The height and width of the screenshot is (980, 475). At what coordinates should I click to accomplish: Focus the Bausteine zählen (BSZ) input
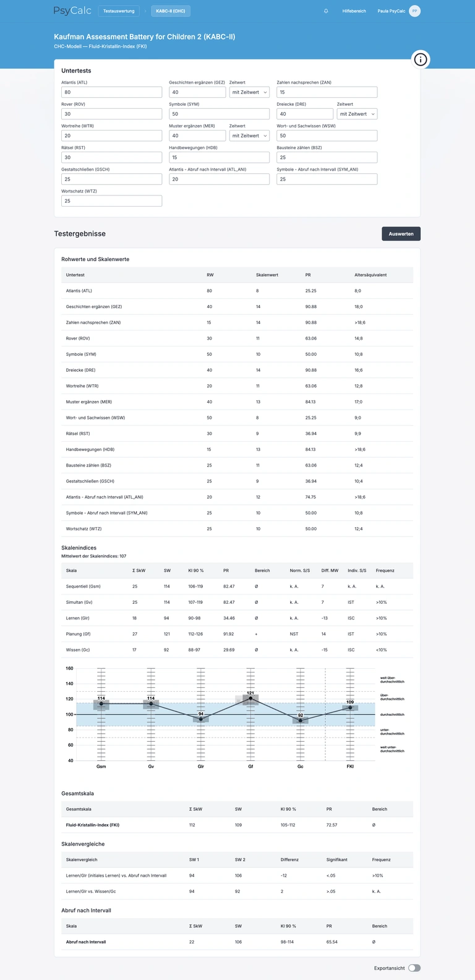[327, 157]
